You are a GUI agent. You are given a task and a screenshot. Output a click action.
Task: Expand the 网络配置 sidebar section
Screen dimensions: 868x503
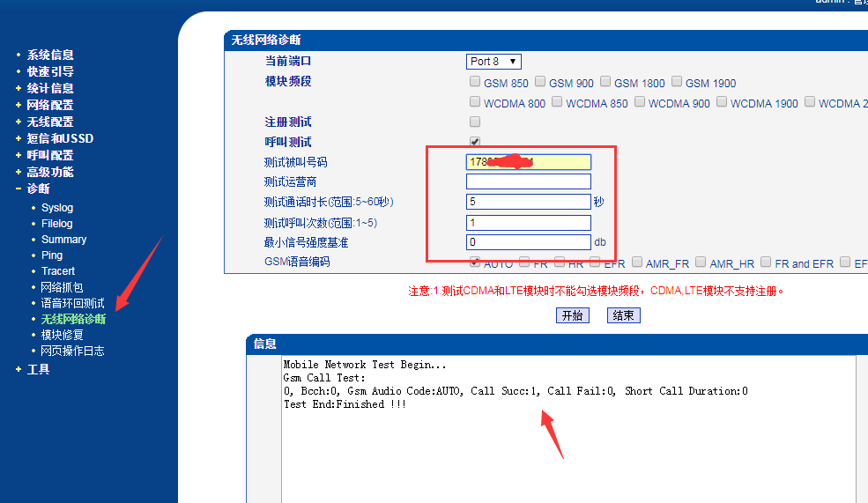point(49,105)
